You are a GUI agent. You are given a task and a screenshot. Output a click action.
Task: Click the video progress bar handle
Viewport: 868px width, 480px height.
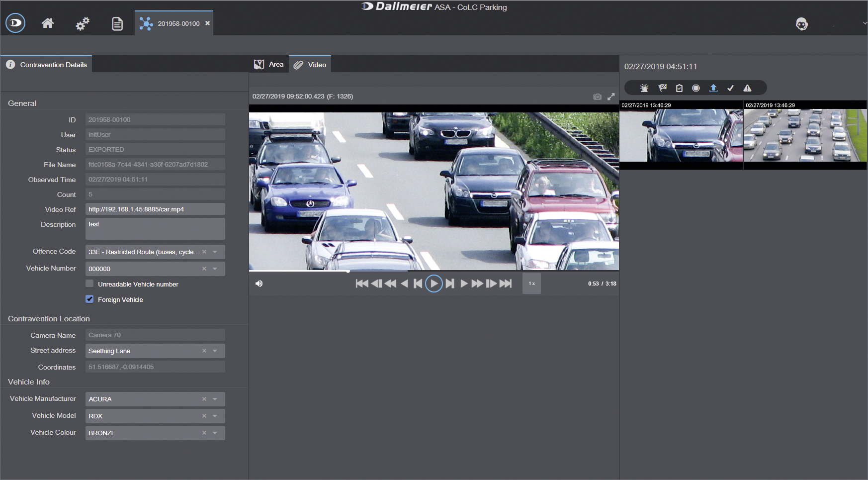click(x=348, y=271)
